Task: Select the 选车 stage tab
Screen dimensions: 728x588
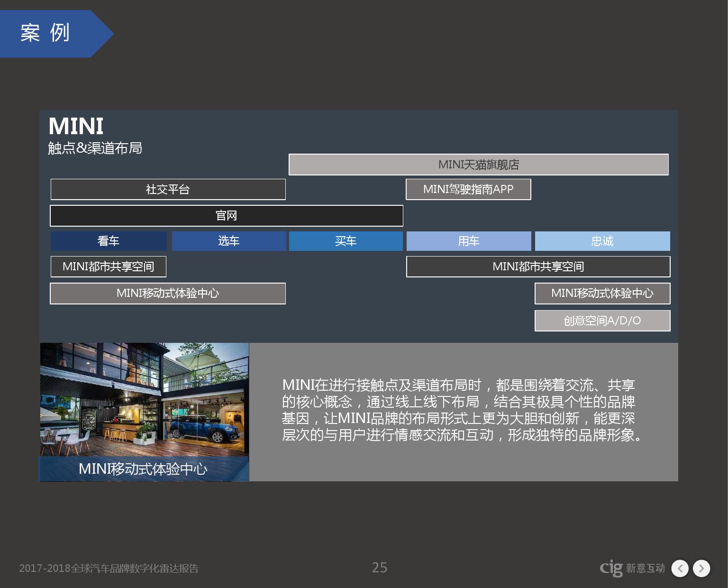Action: click(x=228, y=241)
